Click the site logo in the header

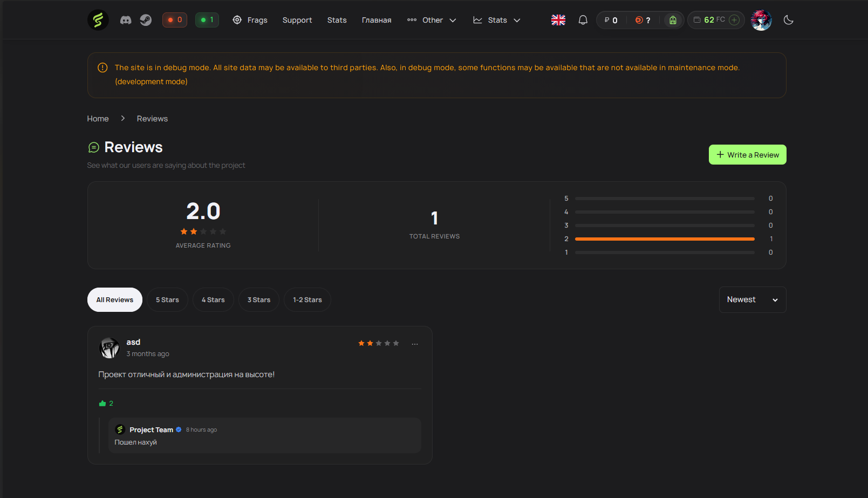tap(98, 20)
